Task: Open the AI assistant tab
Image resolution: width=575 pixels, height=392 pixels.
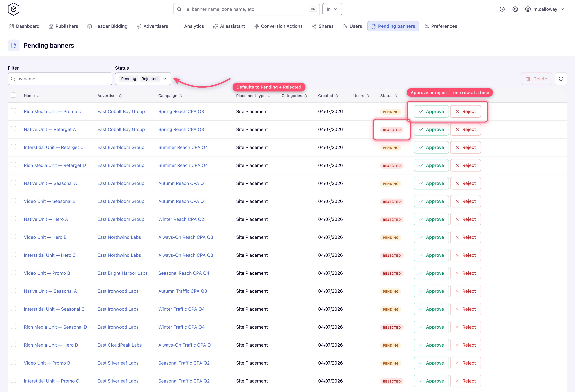Action: tap(229, 26)
